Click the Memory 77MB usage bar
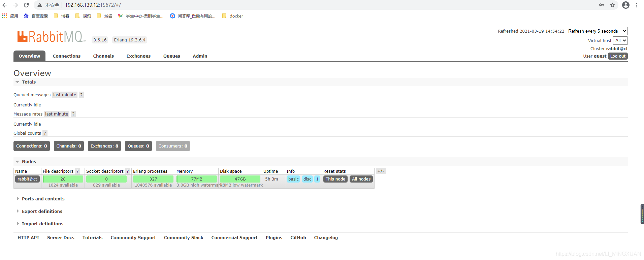 pos(197,179)
